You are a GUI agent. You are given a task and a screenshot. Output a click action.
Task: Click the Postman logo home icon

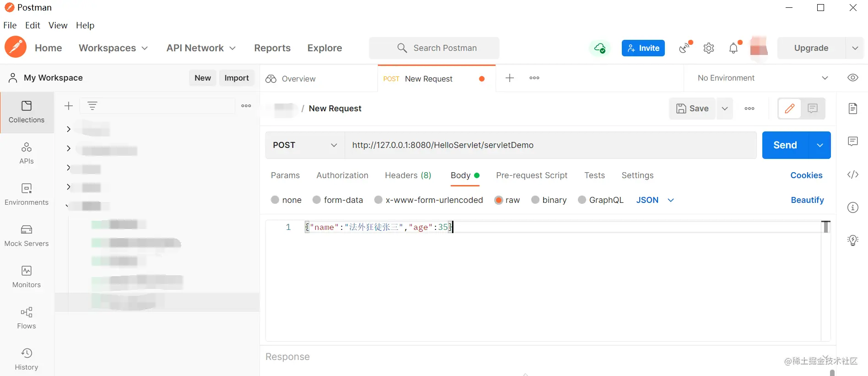tap(16, 47)
